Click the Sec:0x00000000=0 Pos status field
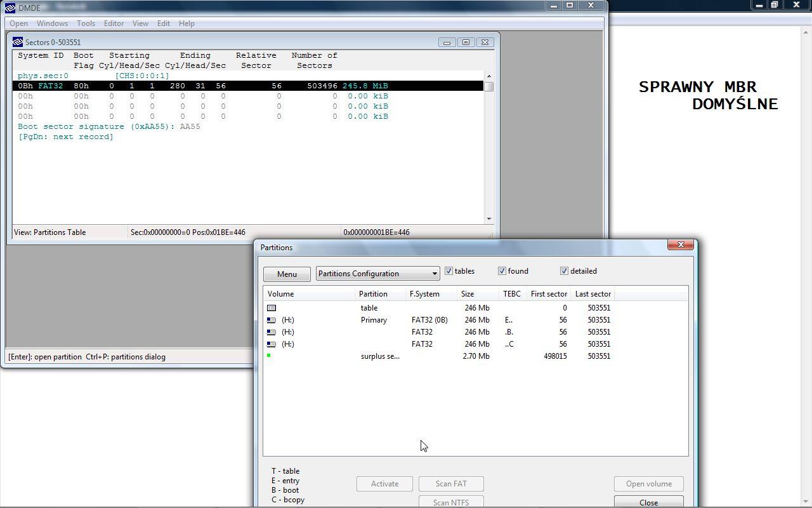This screenshot has height=508, width=812. (235, 232)
